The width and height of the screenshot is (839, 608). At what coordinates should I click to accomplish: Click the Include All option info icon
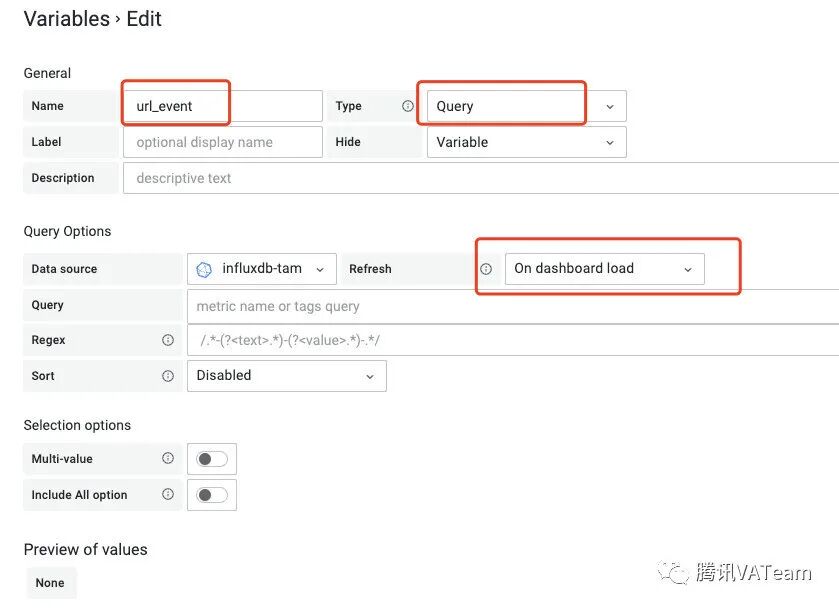[x=168, y=494]
